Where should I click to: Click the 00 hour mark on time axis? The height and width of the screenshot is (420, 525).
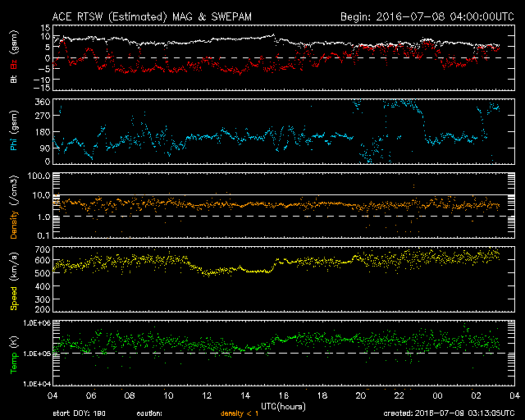[x=437, y=396]
